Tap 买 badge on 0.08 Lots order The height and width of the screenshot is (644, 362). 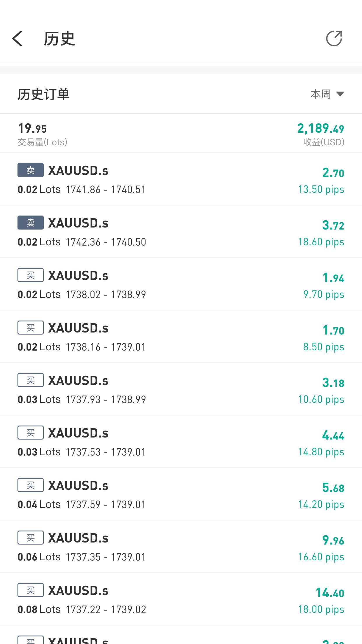pyautogui.click(x=31, y=590)
